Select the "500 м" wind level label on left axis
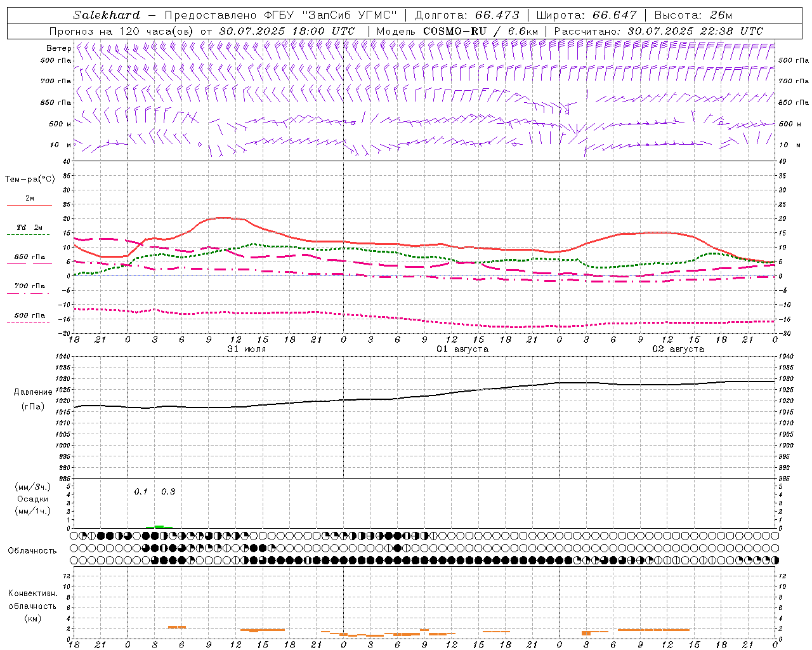The height and width of the screenshot is (650, 812). coord(60,124)
